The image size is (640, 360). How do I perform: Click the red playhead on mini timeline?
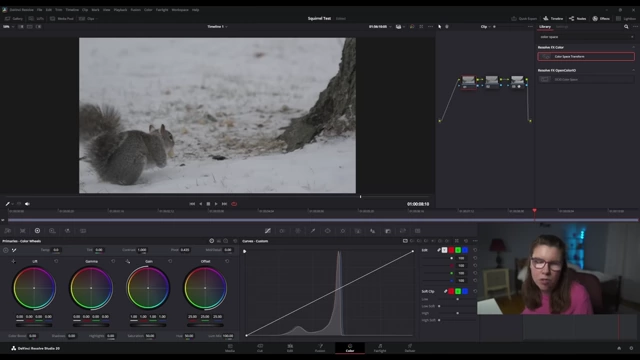point(534,211)
